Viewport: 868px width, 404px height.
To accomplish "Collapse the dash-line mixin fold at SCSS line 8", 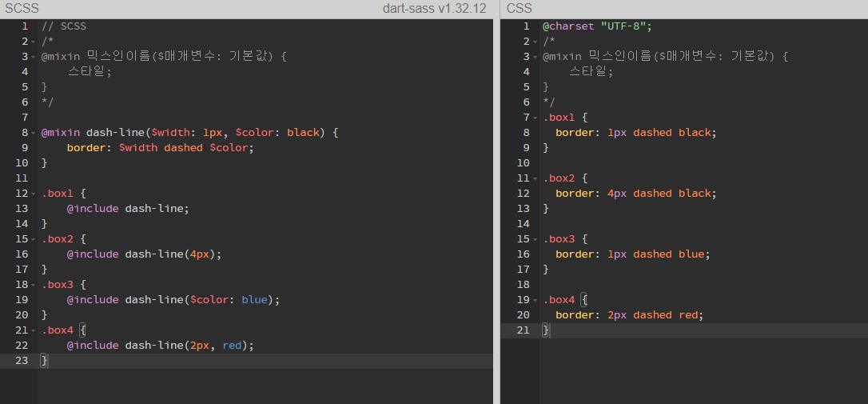I will click(34, 133).
